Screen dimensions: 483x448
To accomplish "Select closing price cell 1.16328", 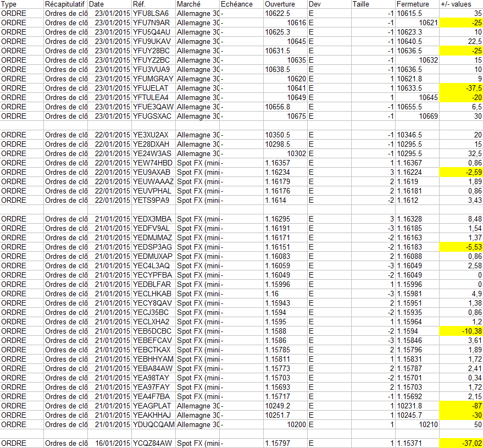I will 418,219.
